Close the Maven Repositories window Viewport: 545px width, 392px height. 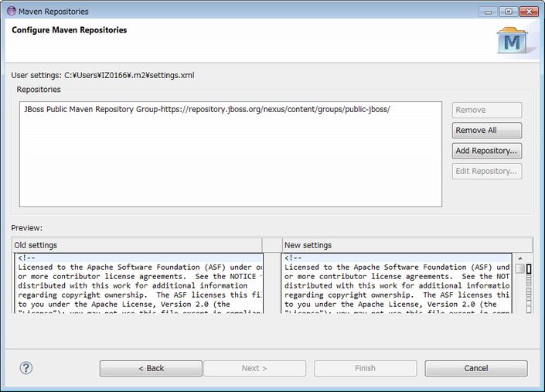point(529,12)
